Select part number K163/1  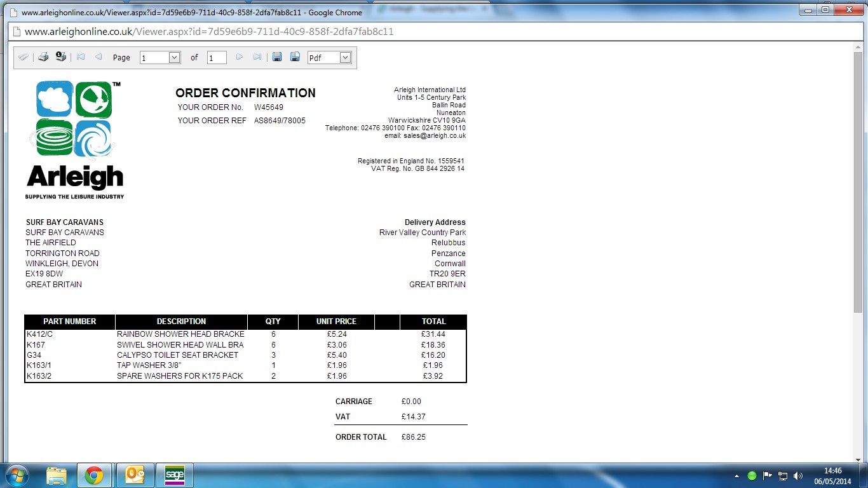coord(39,365)
